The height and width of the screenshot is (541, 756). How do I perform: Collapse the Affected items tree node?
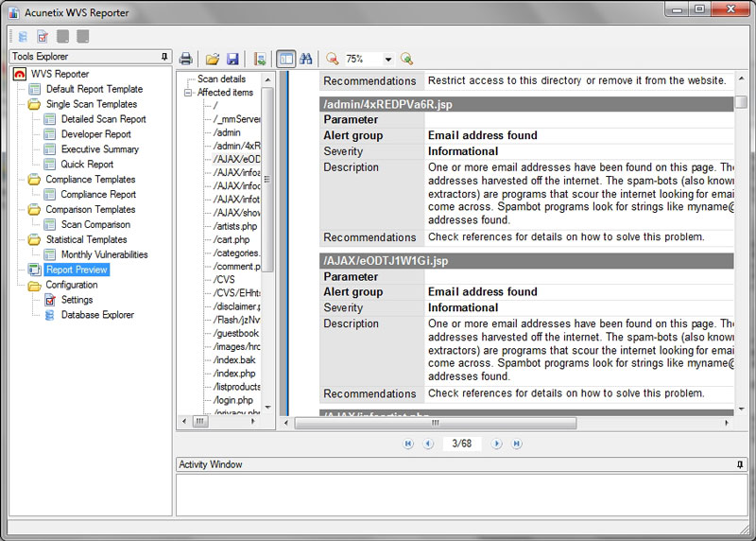pyautogui.click(x=189, y=93)
